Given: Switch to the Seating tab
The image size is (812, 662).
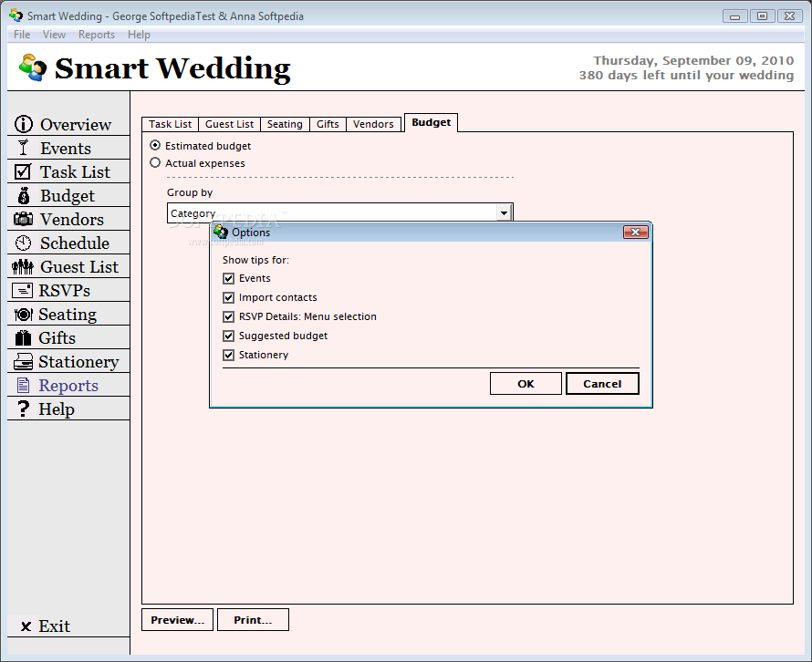Looking at the screenshot, I should (285, 124).
